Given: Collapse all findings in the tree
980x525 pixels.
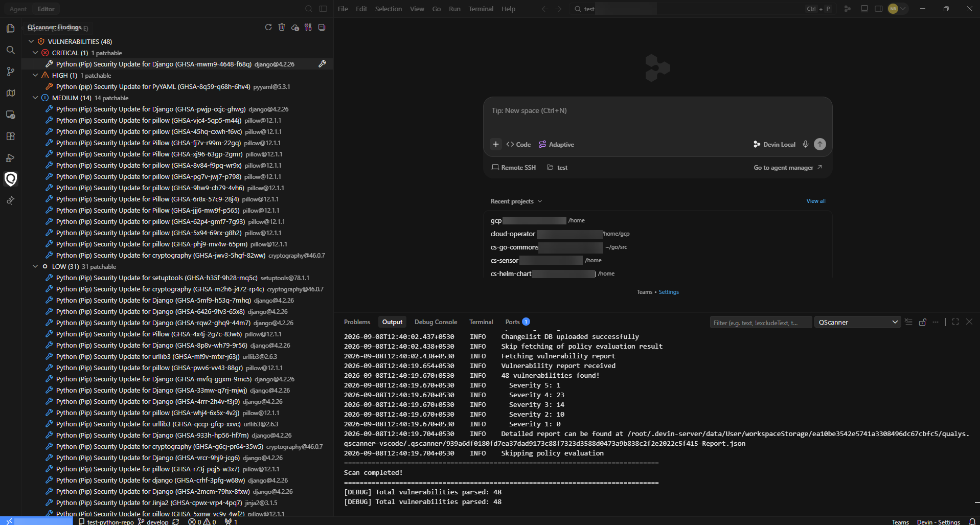Looking at the screenshot, I should 322,27.
